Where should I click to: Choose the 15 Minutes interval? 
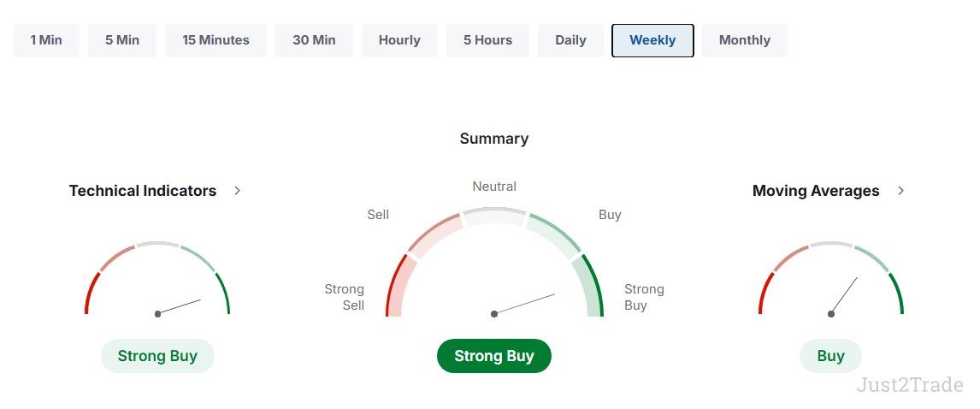215,40
